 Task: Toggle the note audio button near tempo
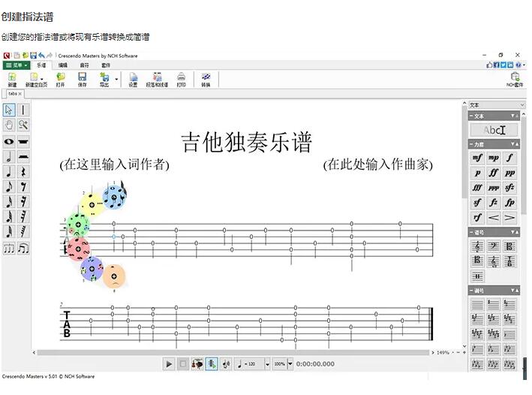(226, 364)
